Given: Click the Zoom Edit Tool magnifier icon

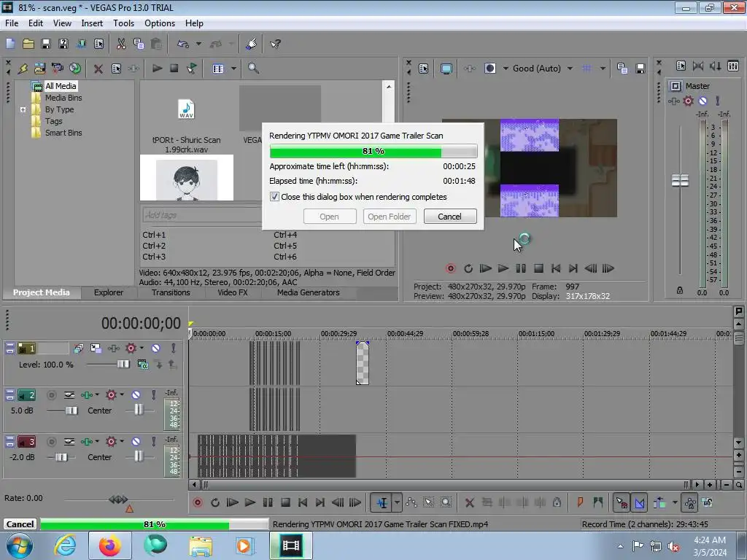Looking at the screenshot, I should [x=446, y=502].
